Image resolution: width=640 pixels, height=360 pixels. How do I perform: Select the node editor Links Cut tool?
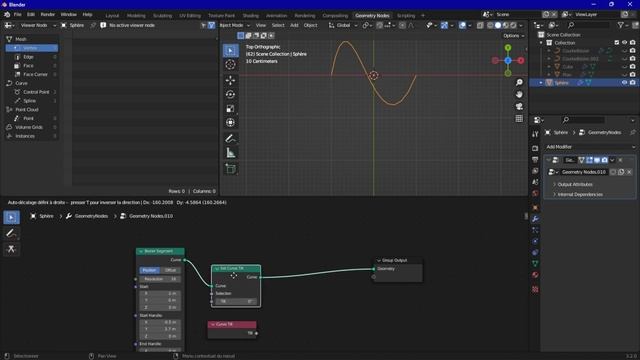click(11, 249)
